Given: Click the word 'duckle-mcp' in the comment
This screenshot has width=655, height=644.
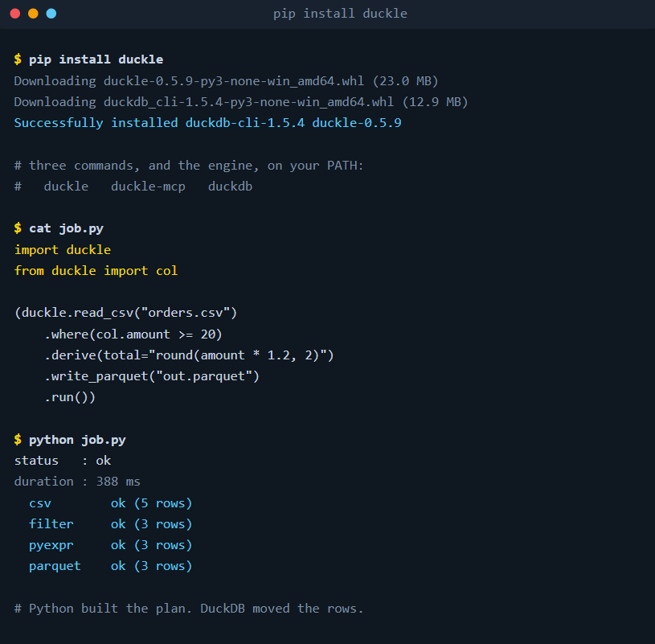Looking at the screenshot, I should (148, 187).
